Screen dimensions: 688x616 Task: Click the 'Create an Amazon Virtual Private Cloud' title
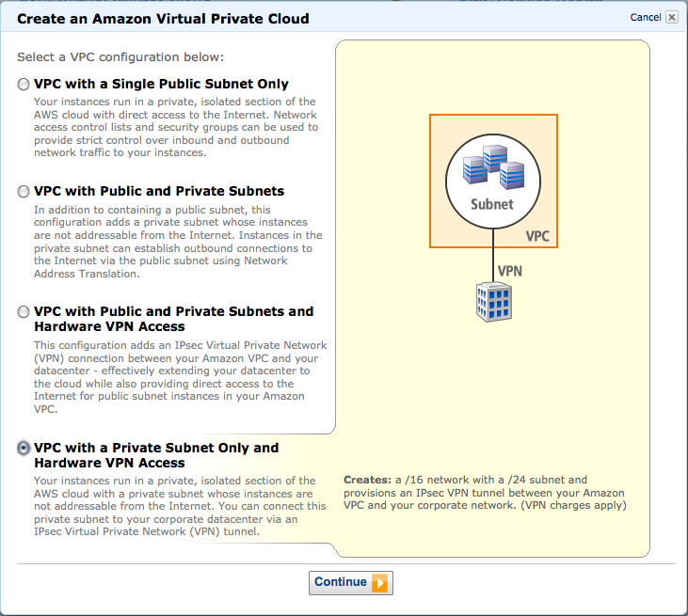pyautogui.click(x=163, y=19)
